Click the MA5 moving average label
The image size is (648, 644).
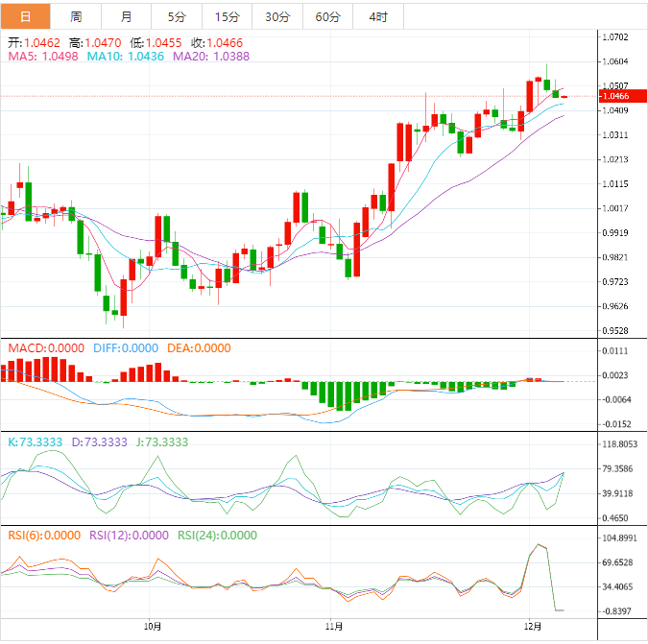(x=43, y=57)
